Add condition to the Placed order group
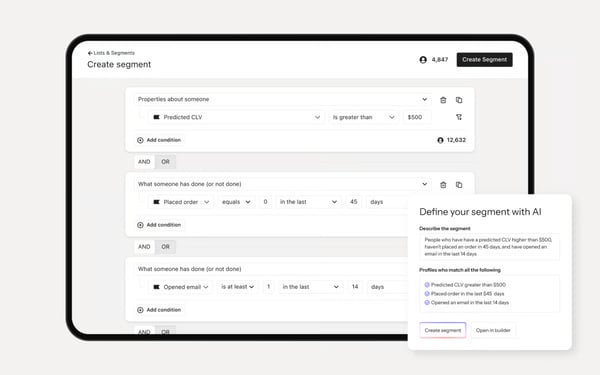This screenshot has height=375, width=600. tap(159, 225)
